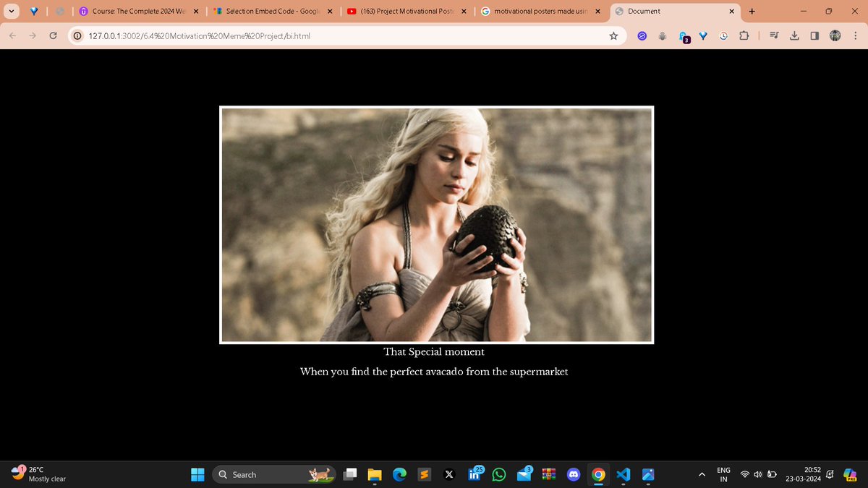Open LinkedIn from the taskbar
This screenshot has width=868, height=488.
coord(476,474)
